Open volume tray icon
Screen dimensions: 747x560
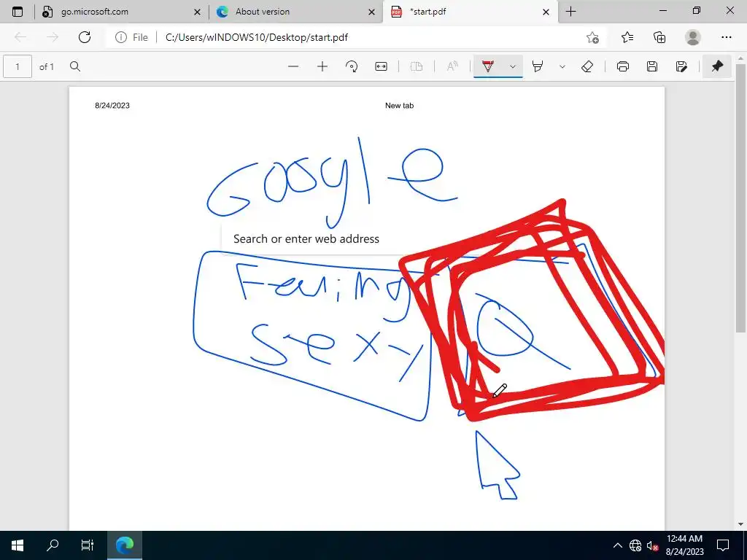(652, 545)
